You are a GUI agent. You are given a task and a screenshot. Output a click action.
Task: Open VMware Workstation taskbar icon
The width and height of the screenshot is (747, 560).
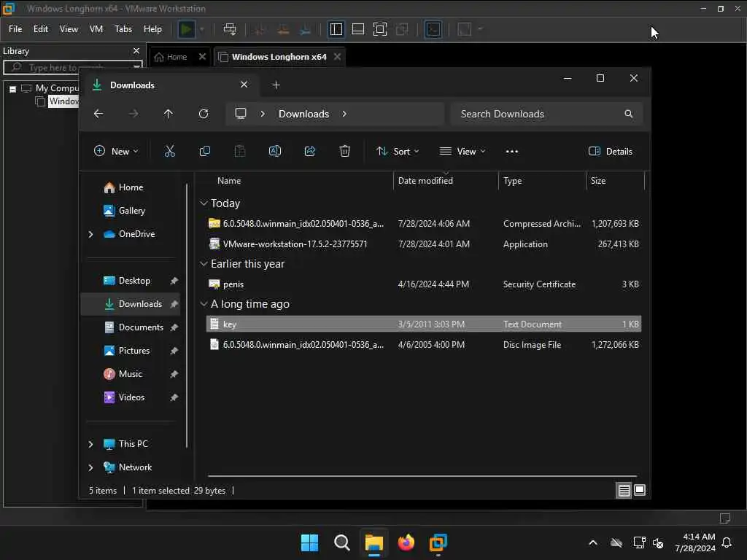tap(438, 542)
